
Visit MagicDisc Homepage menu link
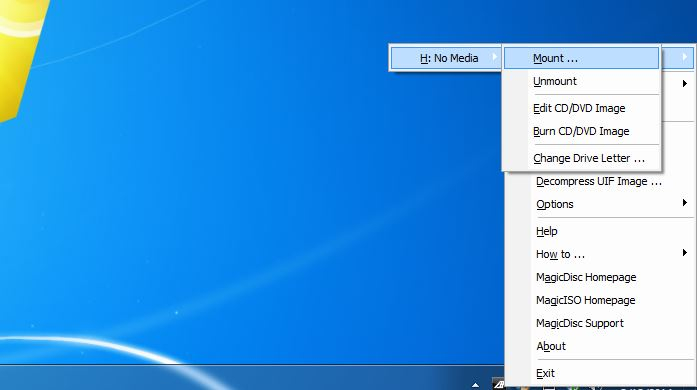coord(600,277)
